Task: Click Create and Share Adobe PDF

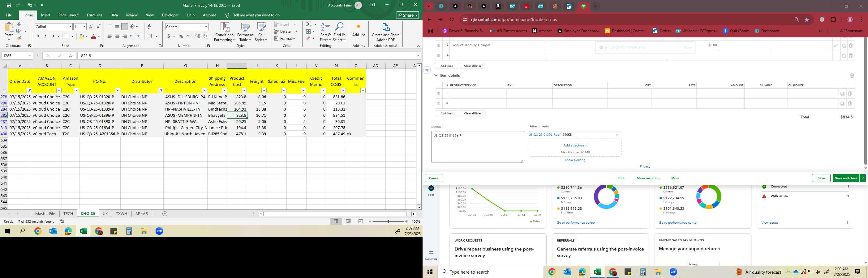Action: tap(385, 32)
